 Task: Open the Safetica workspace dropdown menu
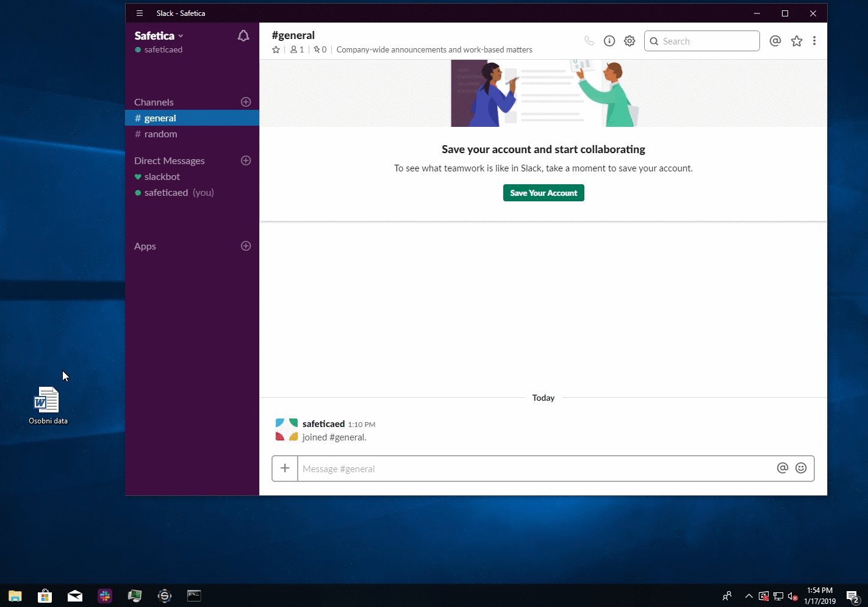pos(159,36)
